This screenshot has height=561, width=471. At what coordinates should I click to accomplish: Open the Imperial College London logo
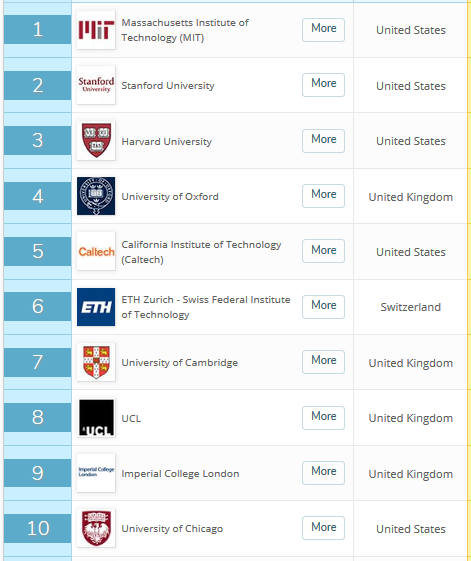[96, 473]
